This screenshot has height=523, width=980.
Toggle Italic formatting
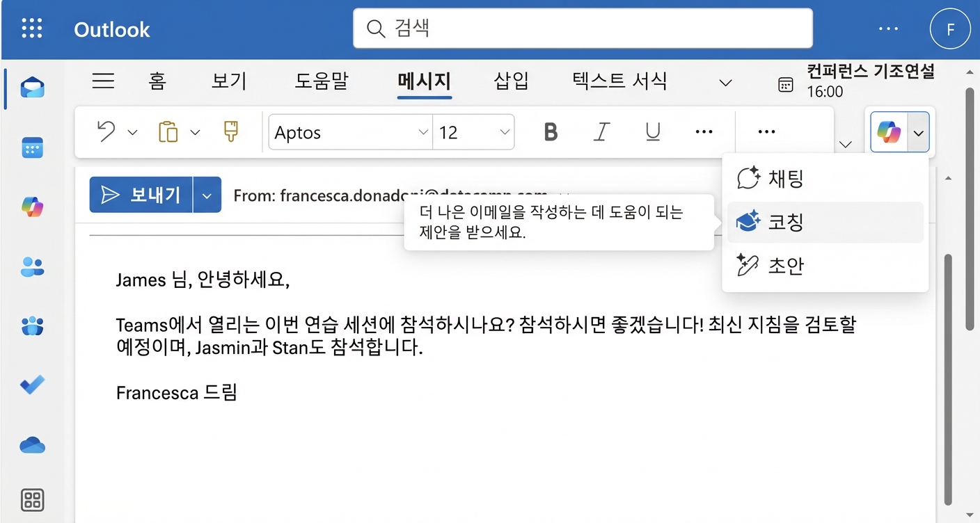pos(602,131)
